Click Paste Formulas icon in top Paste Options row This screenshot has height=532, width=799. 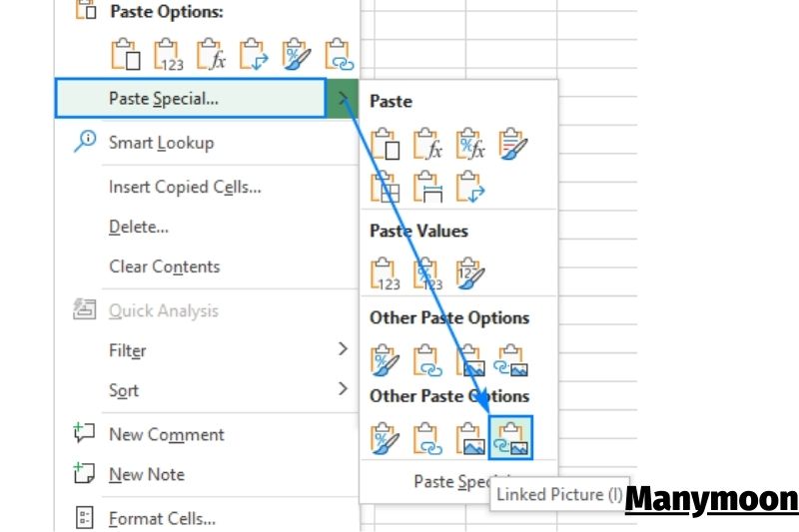click(x=210, y=55)
